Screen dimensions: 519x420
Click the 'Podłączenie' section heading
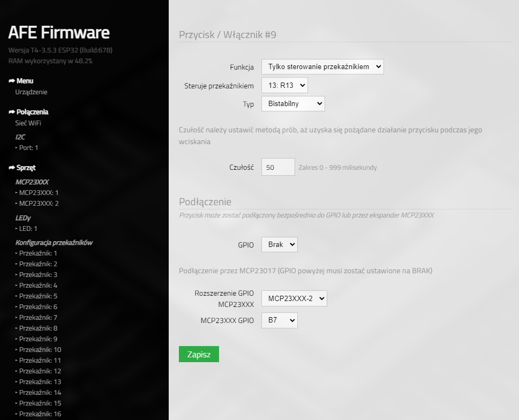[205, 201]
